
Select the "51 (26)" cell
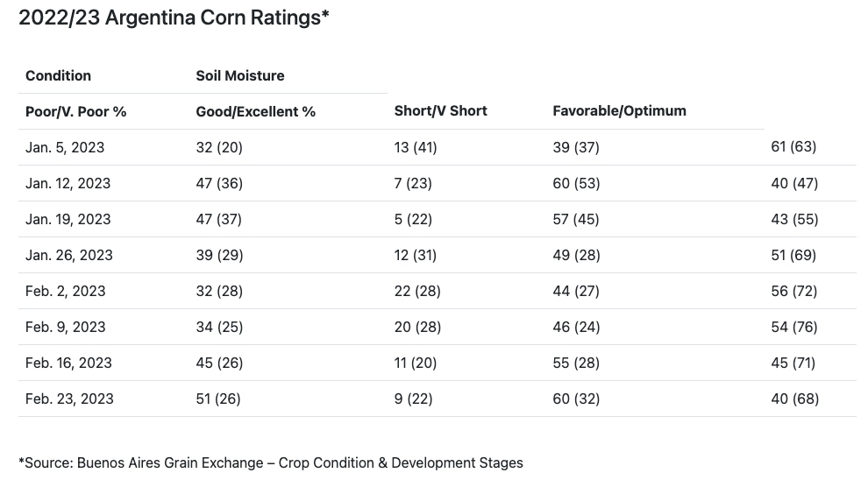coord(218,399)
